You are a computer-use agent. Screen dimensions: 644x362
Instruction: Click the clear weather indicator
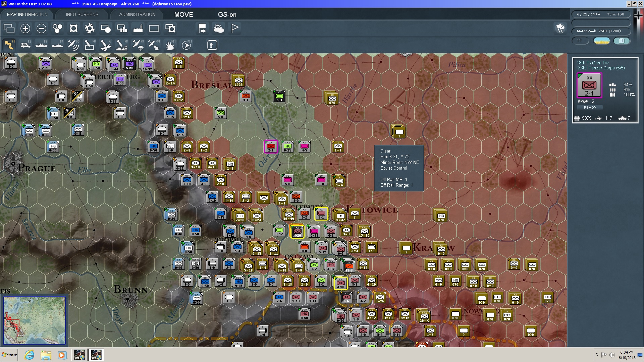(x=602, y=41)
